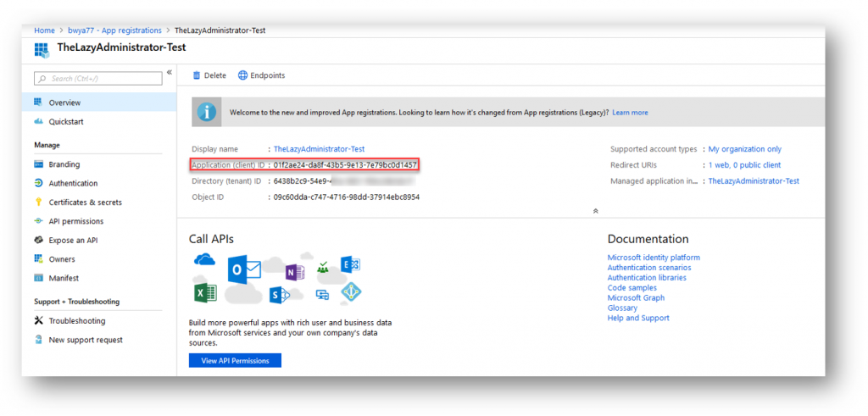868x416 pixels.
Task: Collapse the sidebar with double chevron
Action: 170,73
